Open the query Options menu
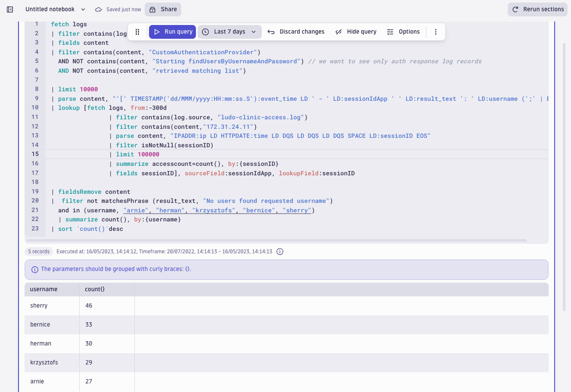 [x=403, y=32]
